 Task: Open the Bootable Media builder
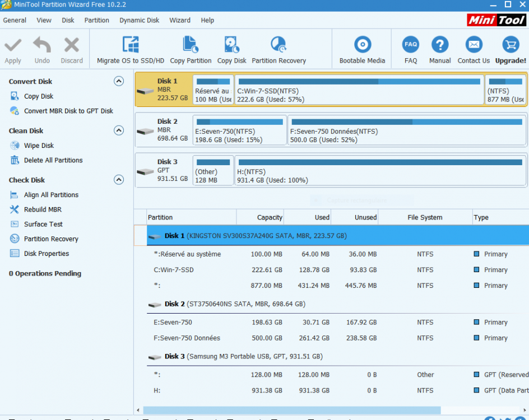click(x=362, y=45)
